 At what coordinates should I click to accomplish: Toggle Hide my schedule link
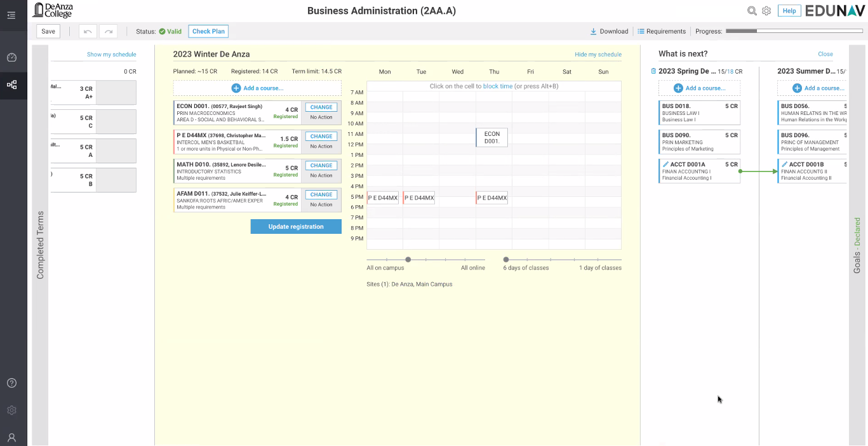click(598, 55)
